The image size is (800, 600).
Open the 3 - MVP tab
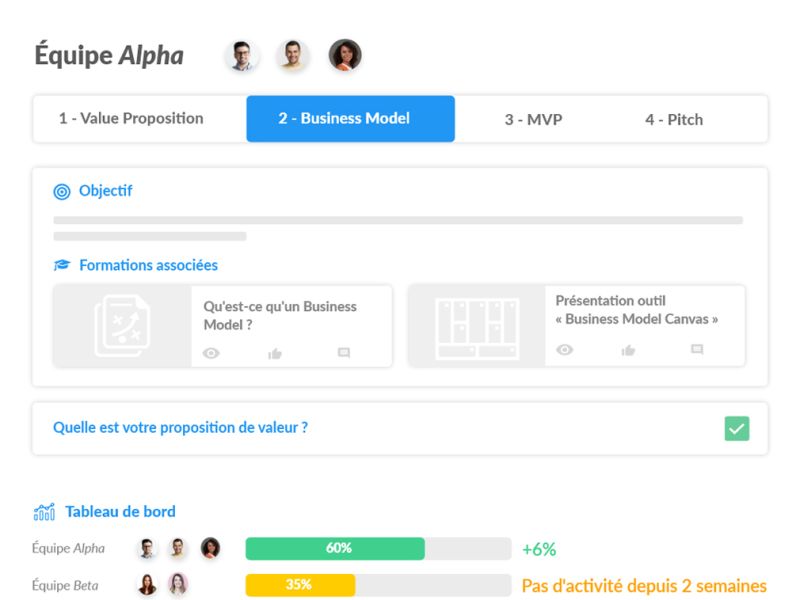(x=533, y=120)
